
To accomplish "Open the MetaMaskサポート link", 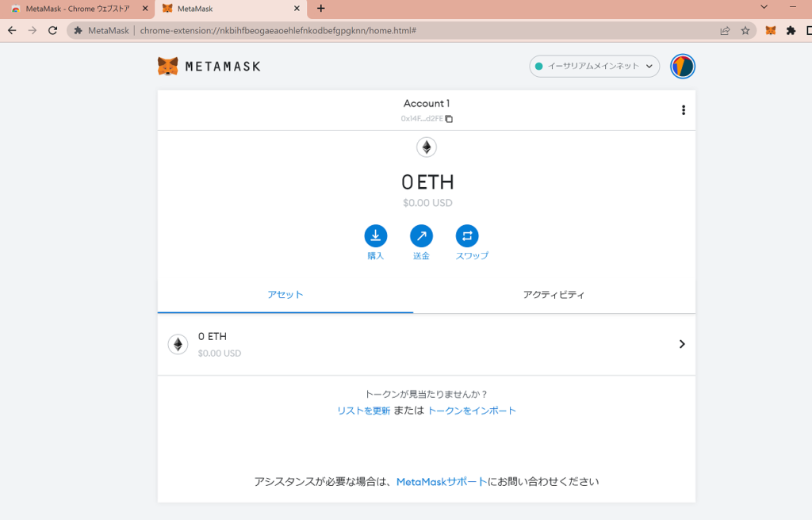I will 442,482.
